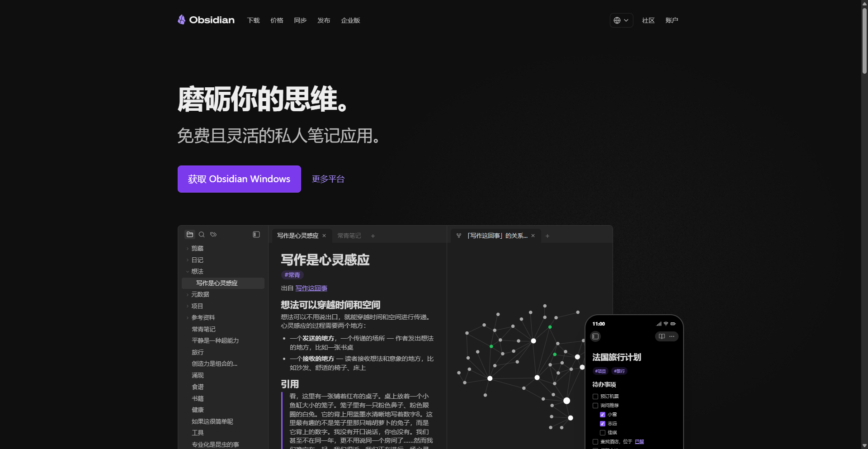Open the 企业版 navigation item
Image resolution: width=868 pixels, height=449 pixels.
tap(350, 20)
